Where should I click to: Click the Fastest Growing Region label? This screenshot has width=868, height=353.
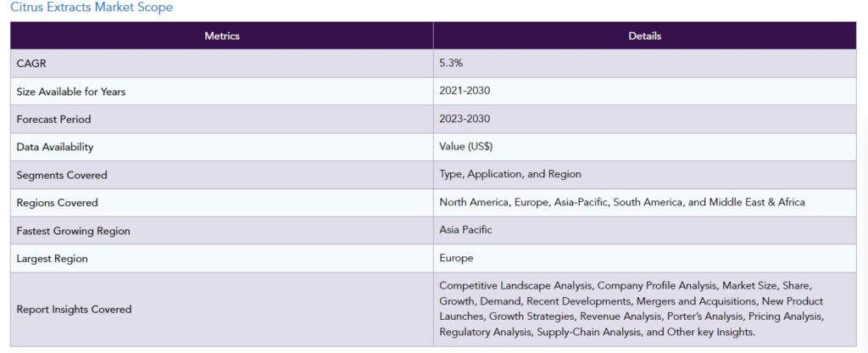(x=73, y=231)
